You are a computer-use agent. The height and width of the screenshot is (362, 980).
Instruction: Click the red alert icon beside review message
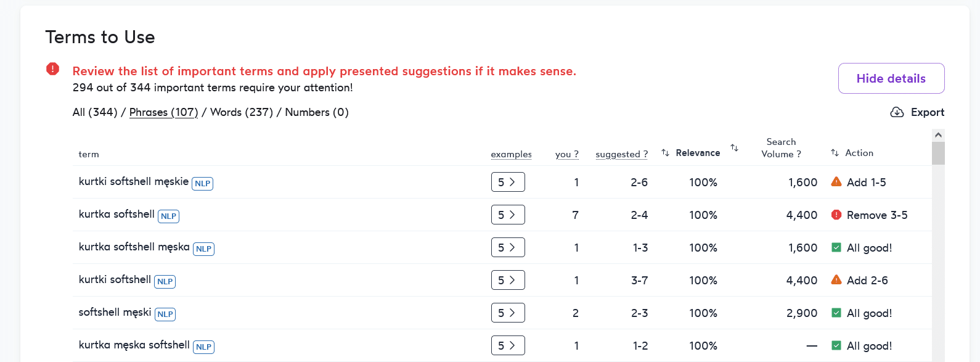[x=53, y=69]
